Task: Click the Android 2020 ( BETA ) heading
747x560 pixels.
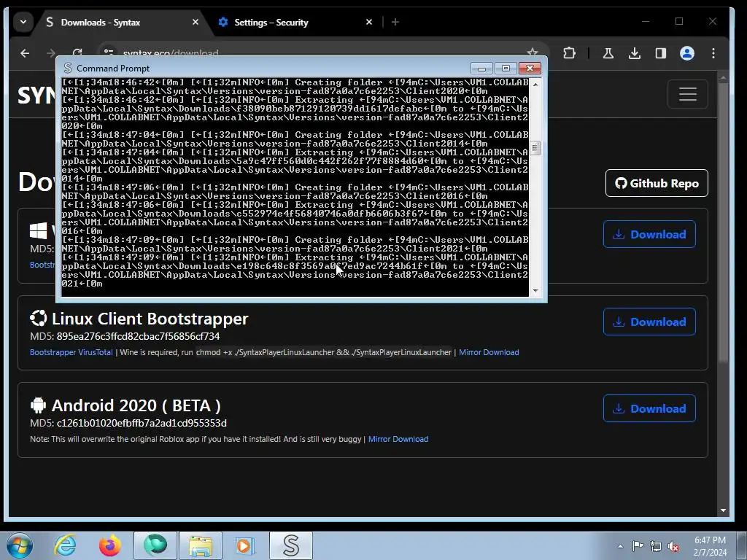Action: [136, 405]
